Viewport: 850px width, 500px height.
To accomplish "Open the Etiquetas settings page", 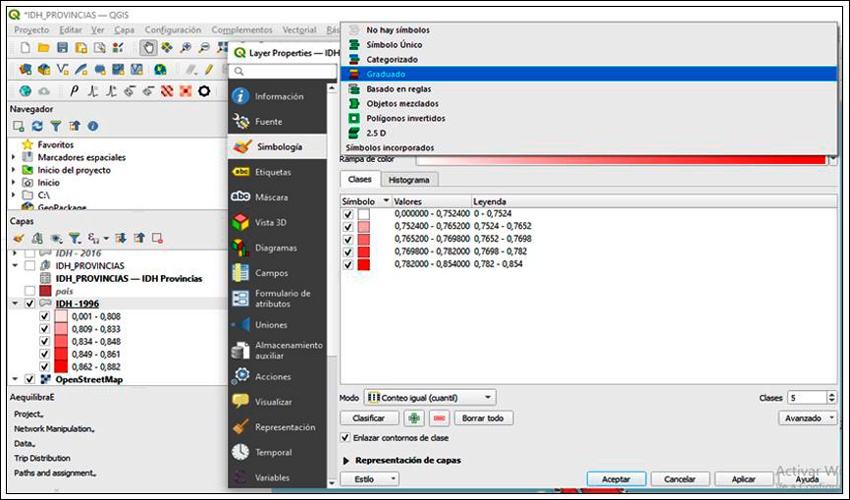I will 272,172.
